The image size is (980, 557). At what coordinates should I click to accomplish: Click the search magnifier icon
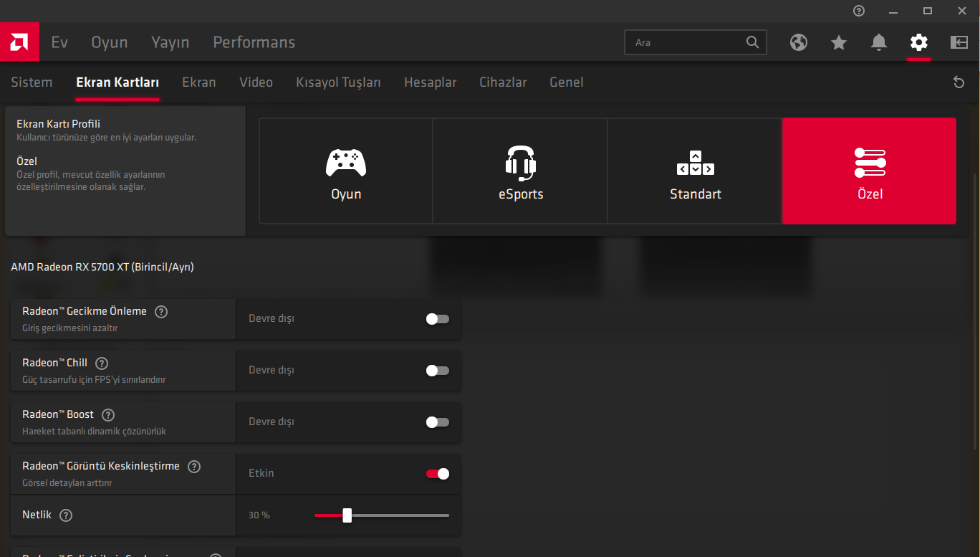(x=752, y=42)
